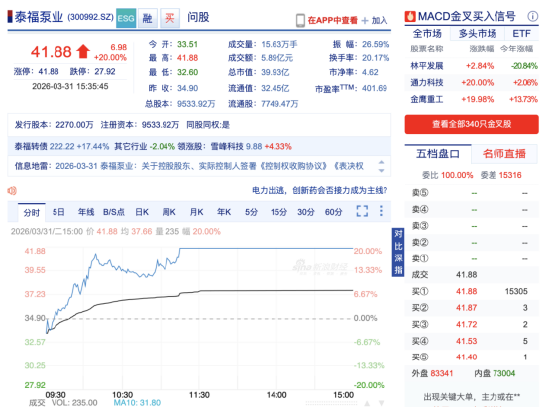Open 林平发展 stock row
The image size is (550, 407).
tap(471, 66)
